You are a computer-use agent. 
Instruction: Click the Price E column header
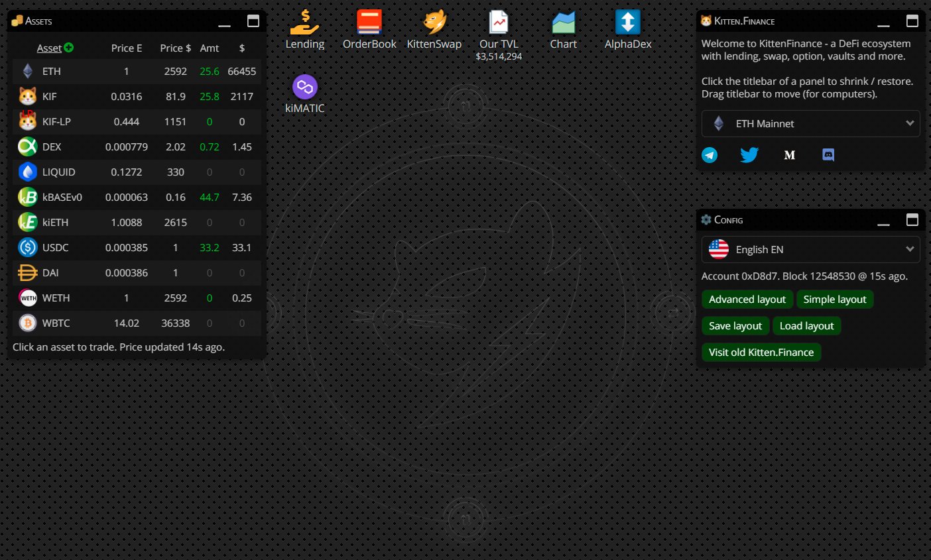127,48
